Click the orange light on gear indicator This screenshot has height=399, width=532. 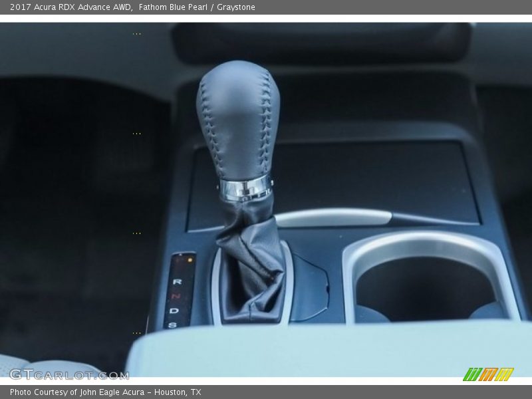pos(191,260)
